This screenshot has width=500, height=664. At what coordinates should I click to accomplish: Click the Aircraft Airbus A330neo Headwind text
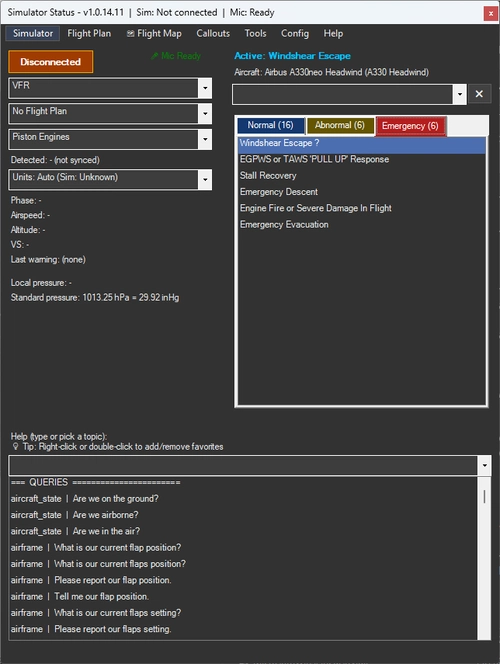point(331,72)
